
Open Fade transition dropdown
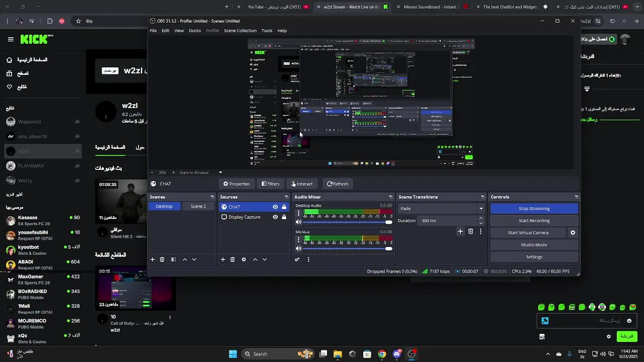(442, 209)
